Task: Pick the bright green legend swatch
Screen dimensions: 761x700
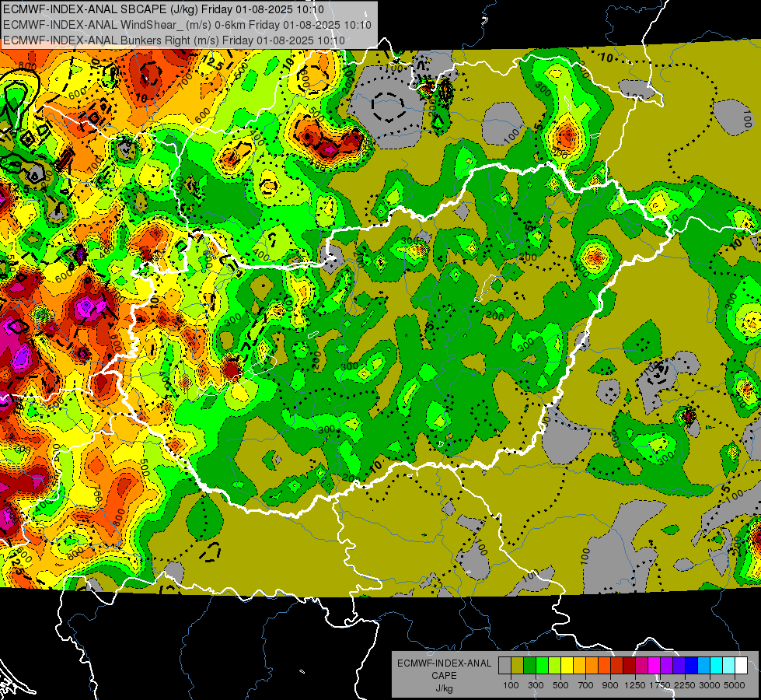Action: coord(542,665)
